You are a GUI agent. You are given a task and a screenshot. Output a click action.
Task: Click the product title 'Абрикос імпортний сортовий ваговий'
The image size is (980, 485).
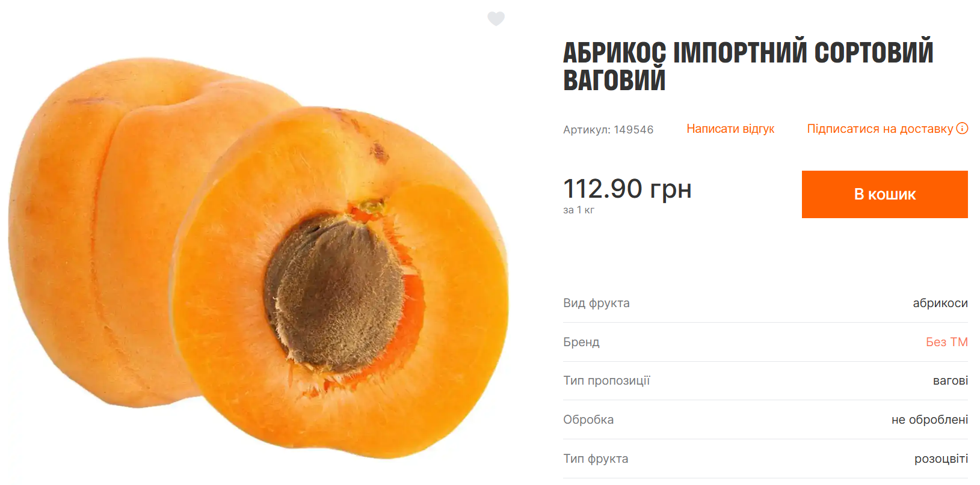pyautogui.click(x=748, y=66)
